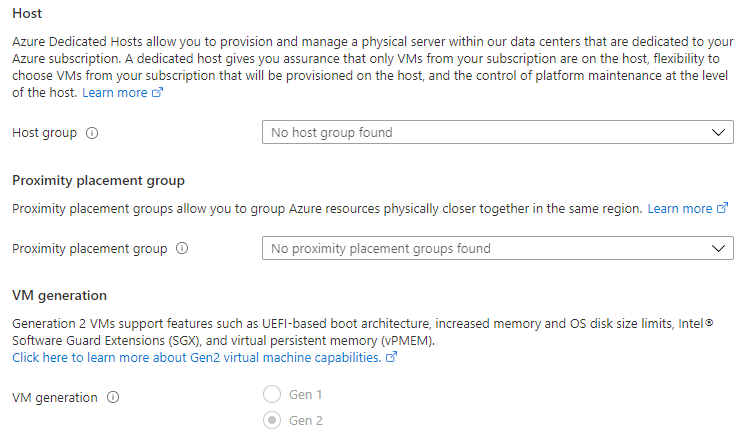Click the info icon beside Host group
This screenshot has height=448, width=747.
pyautogui.click(x=92, y=133)
